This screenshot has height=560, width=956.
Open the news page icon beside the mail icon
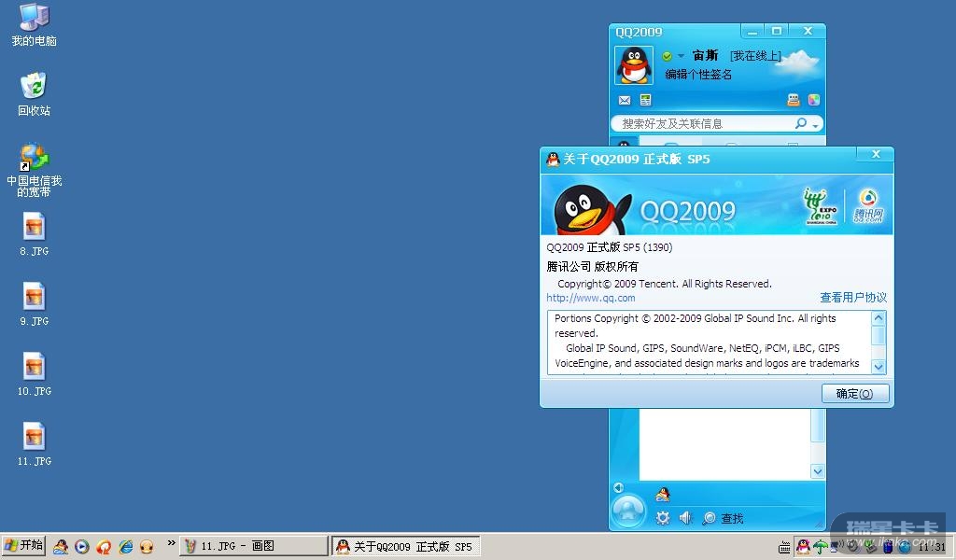[x=645, y=100]
